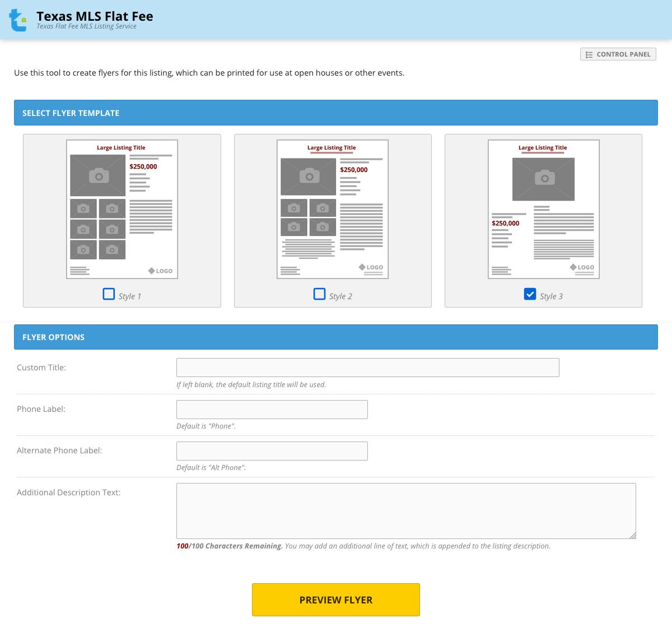Focus the Phone Label input field
Viewport: 672px width, 632px height.
272,410
